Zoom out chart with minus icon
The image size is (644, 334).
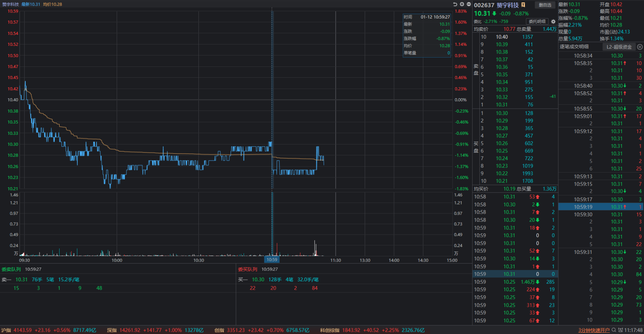click(x=469, y=4)
